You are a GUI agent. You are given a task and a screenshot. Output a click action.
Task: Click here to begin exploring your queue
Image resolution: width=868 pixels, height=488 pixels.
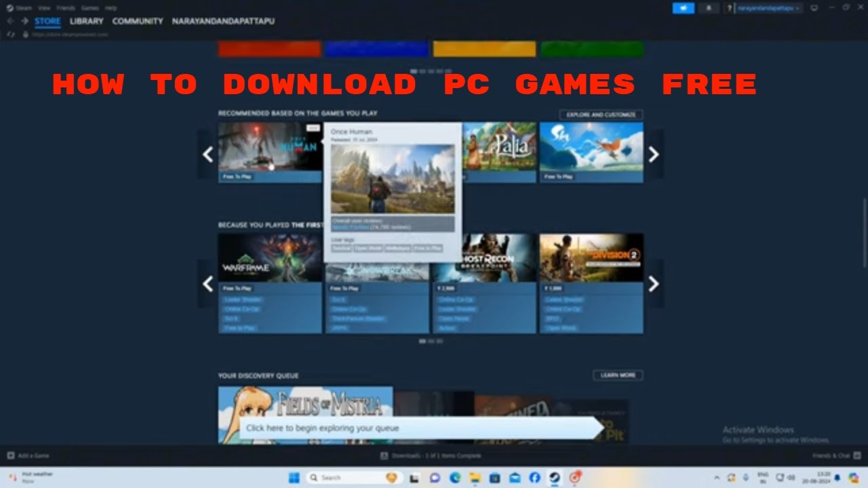point(420,428)
